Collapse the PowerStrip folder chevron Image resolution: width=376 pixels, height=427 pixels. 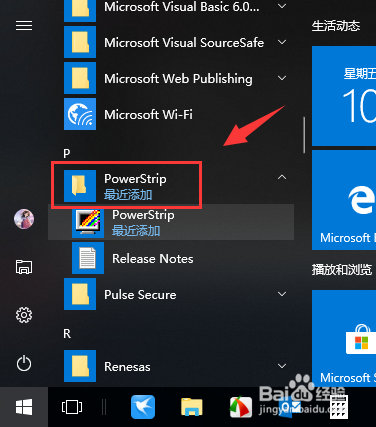(282, 177)
